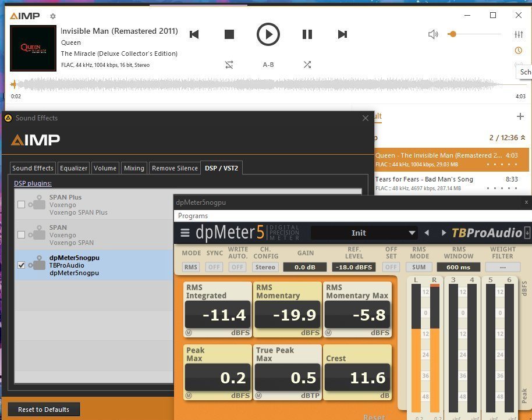This screenshot has height=420, width=532.
Task: Toggle WRITE AUTO. OFF button
Action: pos(237,267)
